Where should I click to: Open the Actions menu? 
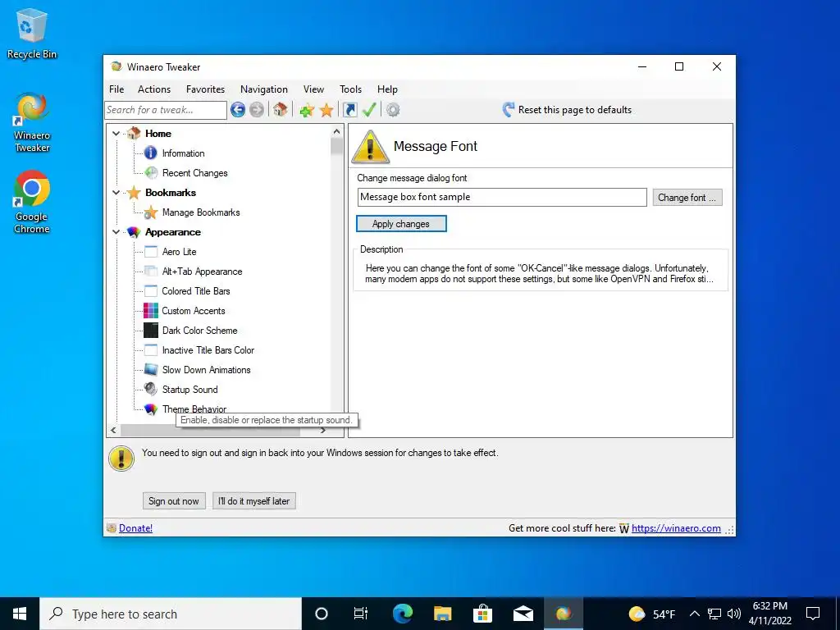tap(153, 89)
